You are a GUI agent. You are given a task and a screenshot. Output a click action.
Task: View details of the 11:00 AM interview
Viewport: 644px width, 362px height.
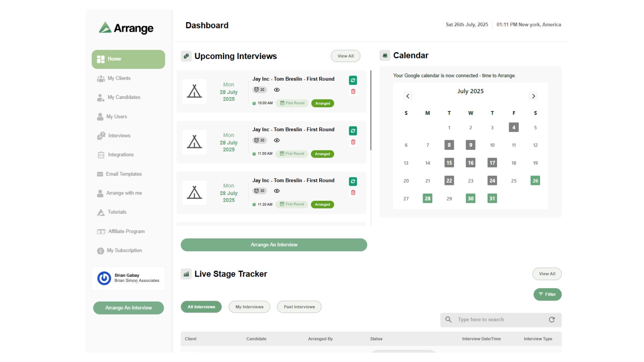(277, 140)
